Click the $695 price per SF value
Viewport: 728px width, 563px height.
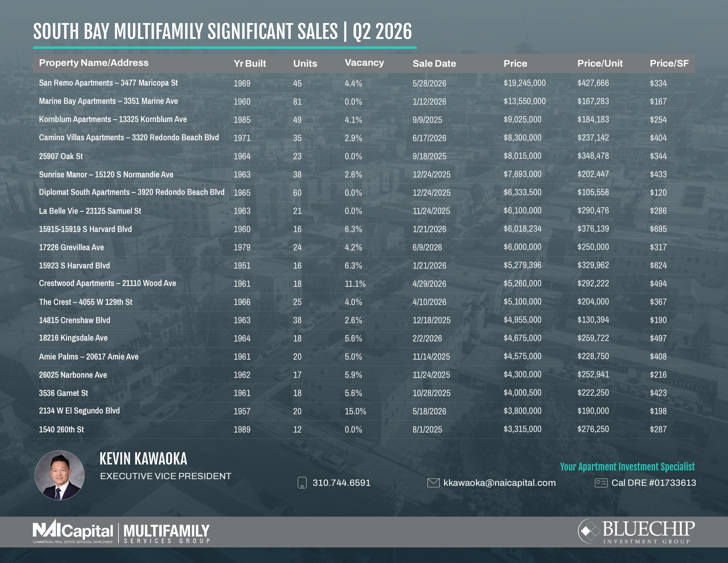[658, 229]
